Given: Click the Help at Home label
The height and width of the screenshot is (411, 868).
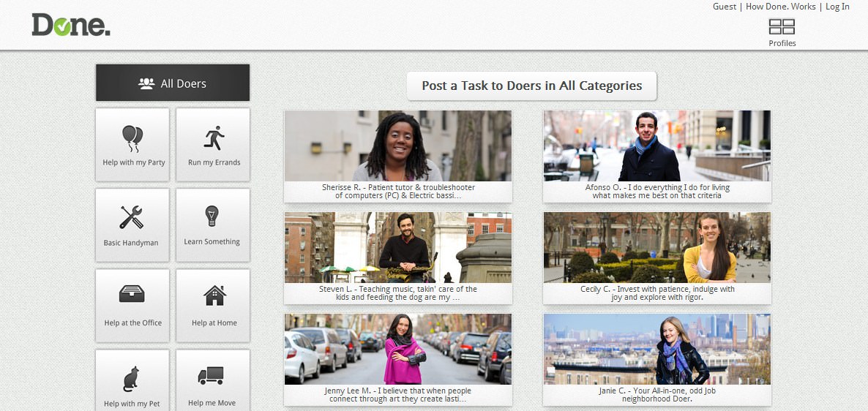Looking at the screenshot, I should point(214,323).
